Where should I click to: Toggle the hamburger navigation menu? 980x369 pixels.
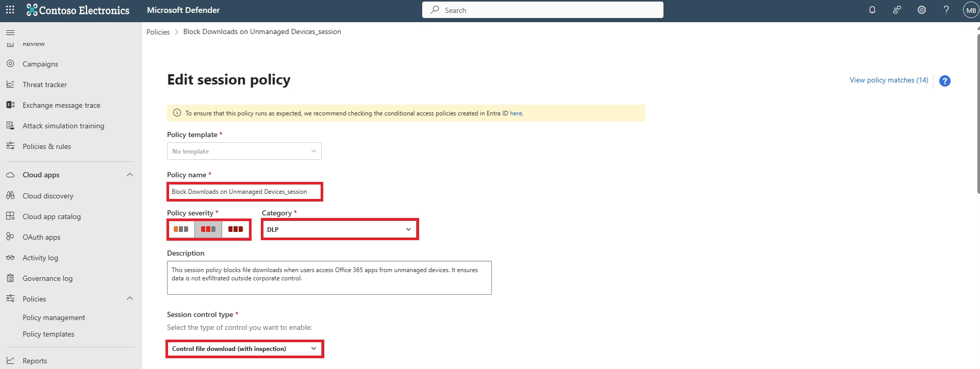point(10,32)
